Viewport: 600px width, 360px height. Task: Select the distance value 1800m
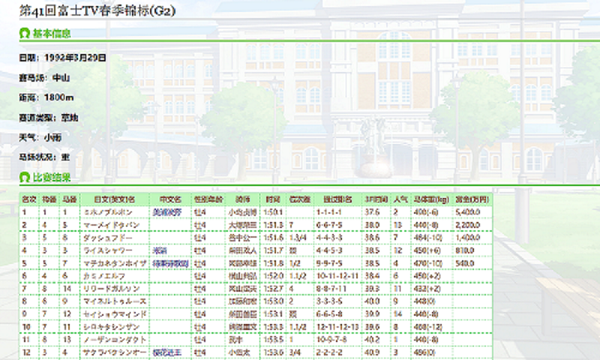(59, 98)
